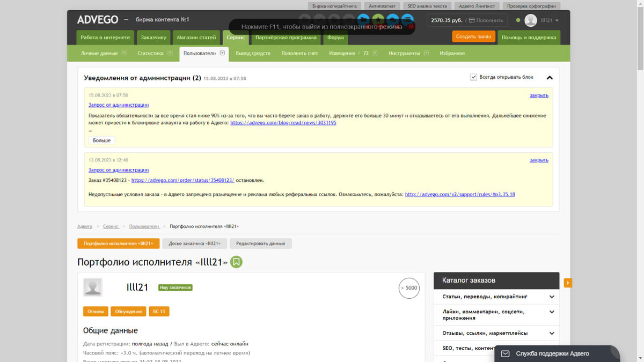The height and width of the screenshot is (362, 644).
Task: Open 'SEO анализ текста' top tab
Action: (x=427, y=6)
